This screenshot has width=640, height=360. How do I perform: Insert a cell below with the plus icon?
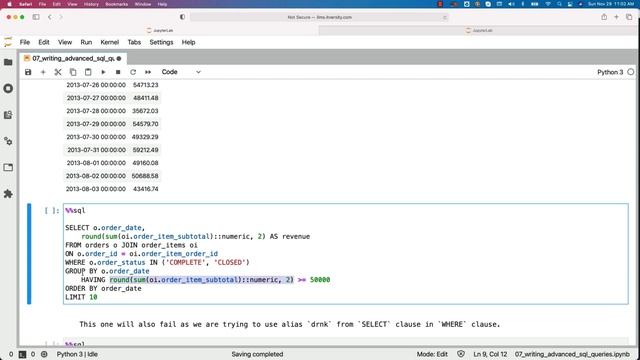click(x=43, y=72)
